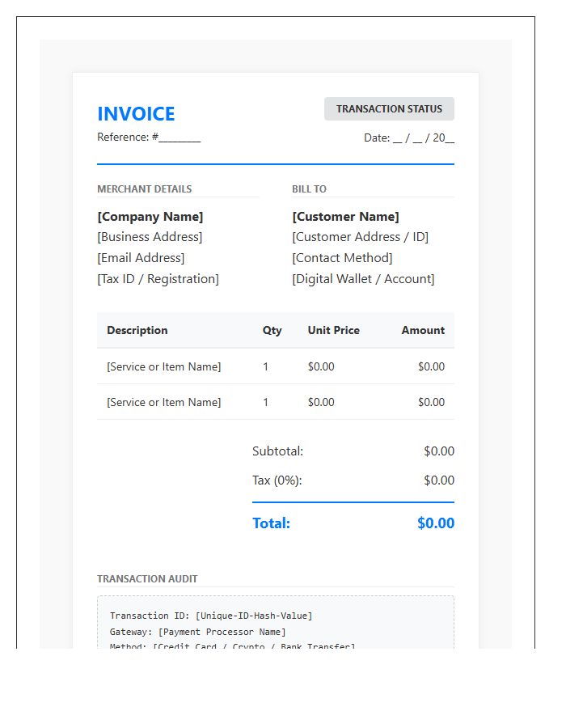Click the TRANSACTION AUDIT section heading
566x728 pixels.
click(x=147, y=579)
